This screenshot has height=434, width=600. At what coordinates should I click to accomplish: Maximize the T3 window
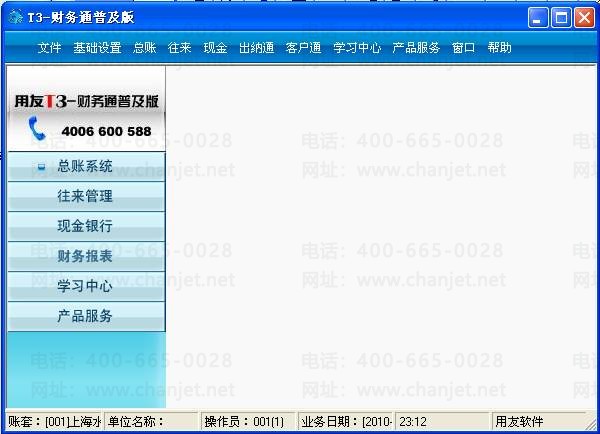pos(561,18)
